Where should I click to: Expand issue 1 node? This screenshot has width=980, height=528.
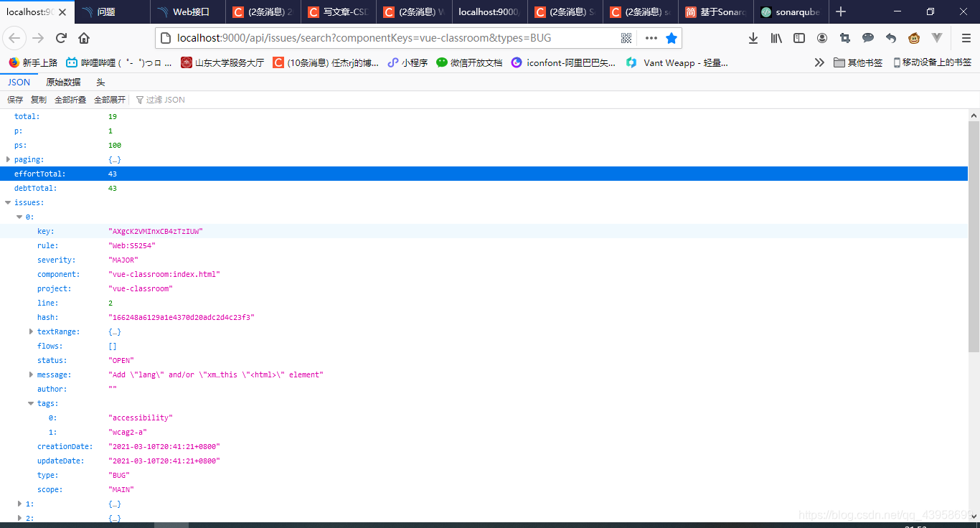pyautogui.click(x=19, y=504)
